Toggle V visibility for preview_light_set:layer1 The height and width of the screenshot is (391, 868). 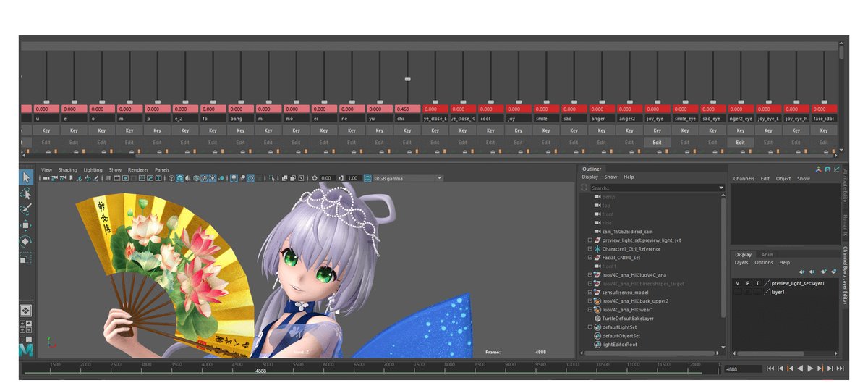(737, 283)
